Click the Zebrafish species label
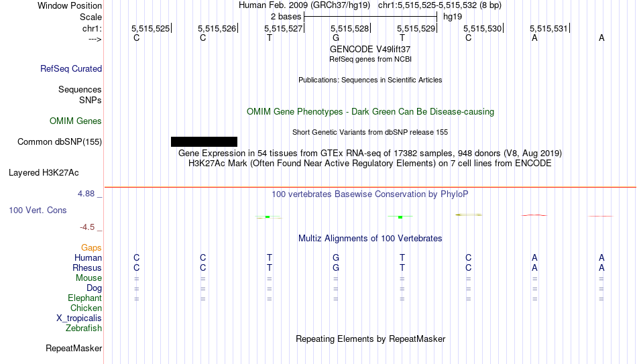 (x=84, y=328)
